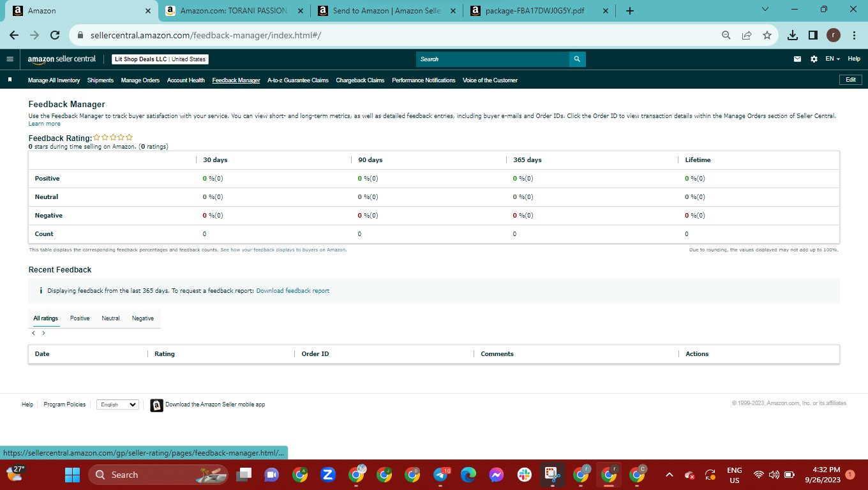Click the magnifier search button in Seller Central
Viewport: 868px width, 490px height.
pyautogui.click(x=577, y=59)
